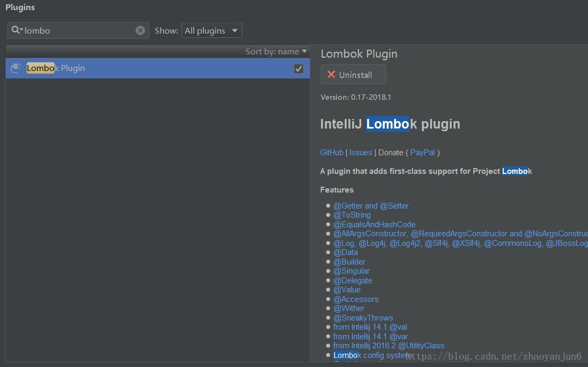Image resolution: width=588 pixels, height=367 pixels.
Task: Open the Sort by name dropdown
Action: tap(276, 52)
